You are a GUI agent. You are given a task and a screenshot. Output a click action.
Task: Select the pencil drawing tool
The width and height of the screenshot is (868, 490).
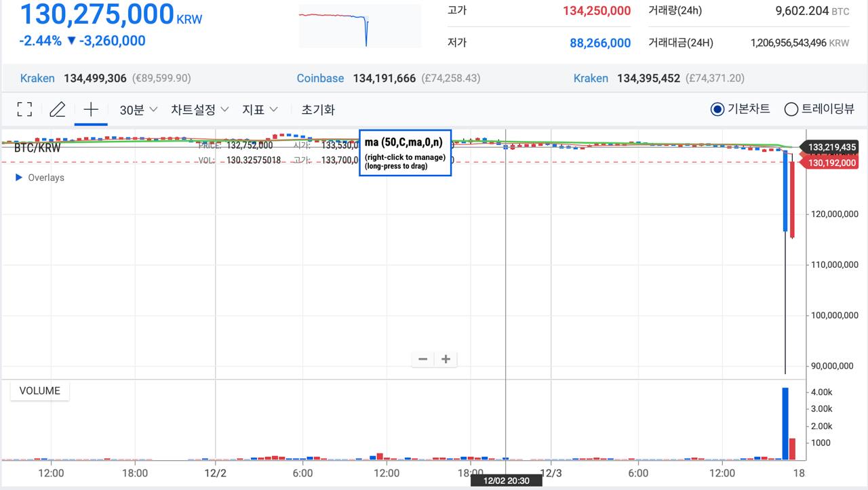(58, 109)
